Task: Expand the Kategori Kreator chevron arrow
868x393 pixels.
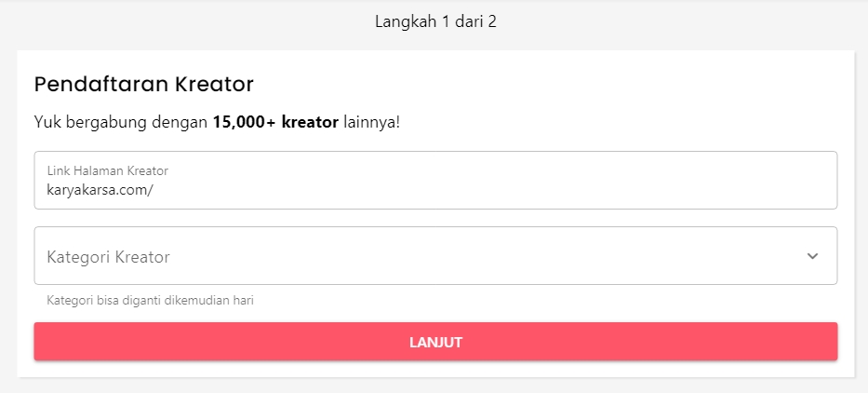Action: click(812, 256)
